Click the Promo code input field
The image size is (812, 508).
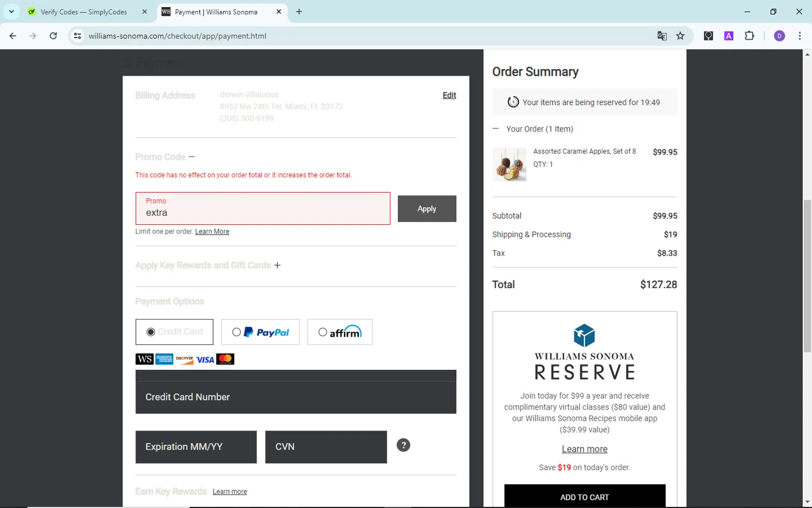[x=263, y=209]
